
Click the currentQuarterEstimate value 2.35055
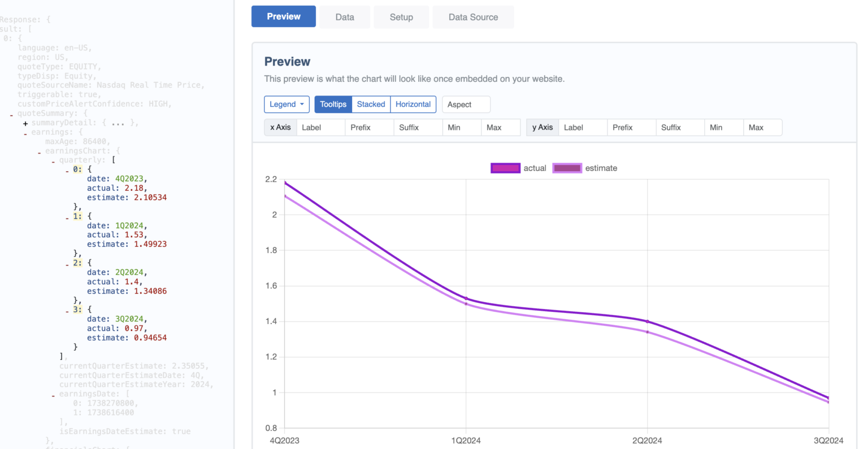[x=189, y=366]
